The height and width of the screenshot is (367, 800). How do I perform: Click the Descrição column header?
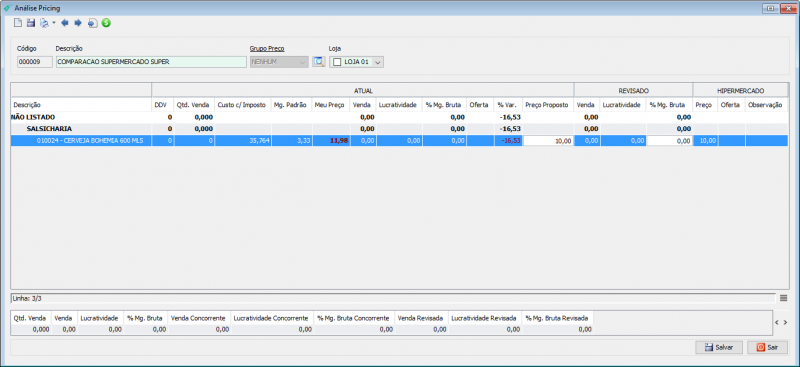click(x=81, y=105)
